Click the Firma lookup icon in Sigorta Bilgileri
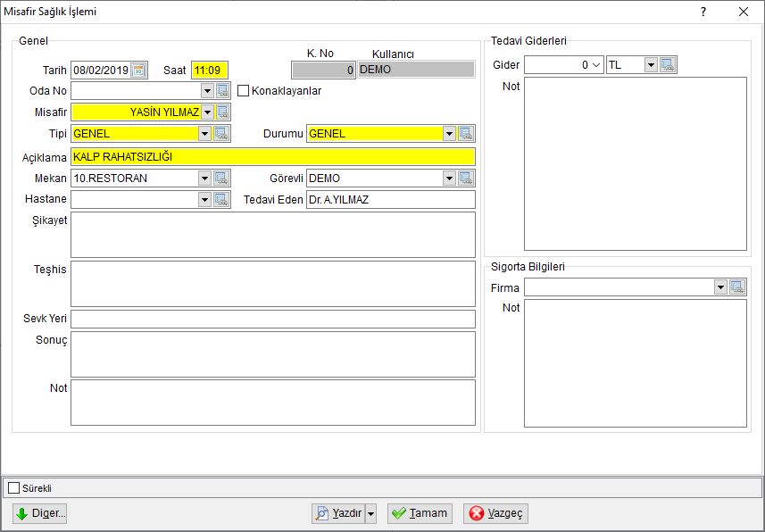The image size is (765, 532). point(737,287)
